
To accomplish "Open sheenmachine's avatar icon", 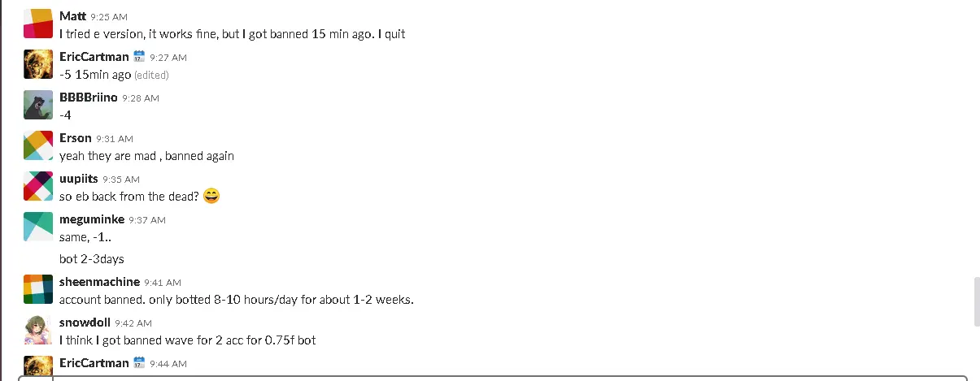I will coord(38,290).
